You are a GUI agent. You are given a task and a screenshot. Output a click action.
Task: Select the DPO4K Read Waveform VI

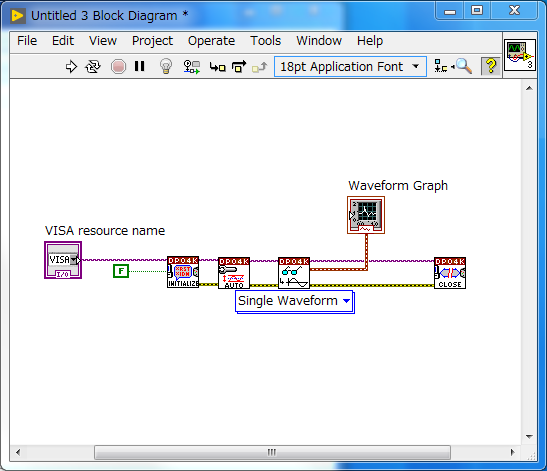click(x=294, y=273)
